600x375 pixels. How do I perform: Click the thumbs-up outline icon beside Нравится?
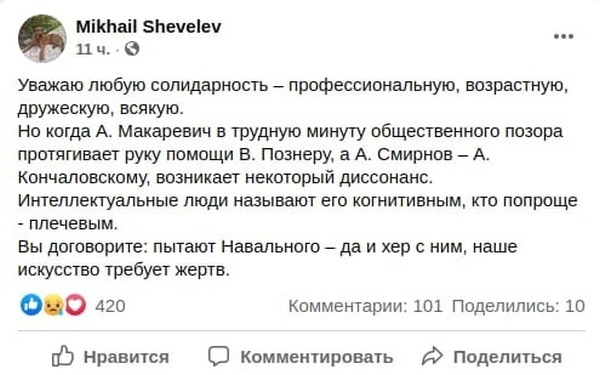[63, 356]
